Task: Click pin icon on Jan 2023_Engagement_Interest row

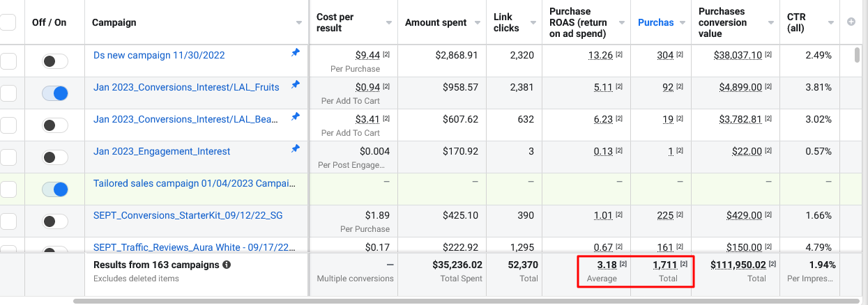Action: click(296, 149)
